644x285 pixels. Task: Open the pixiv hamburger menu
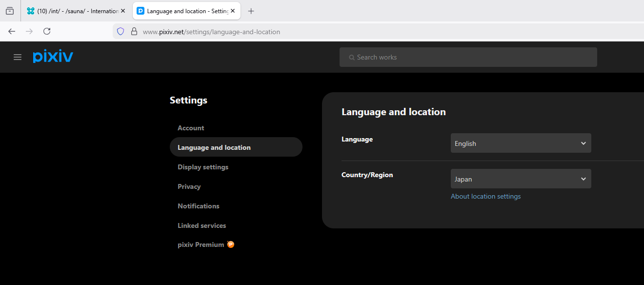[18, 57]
